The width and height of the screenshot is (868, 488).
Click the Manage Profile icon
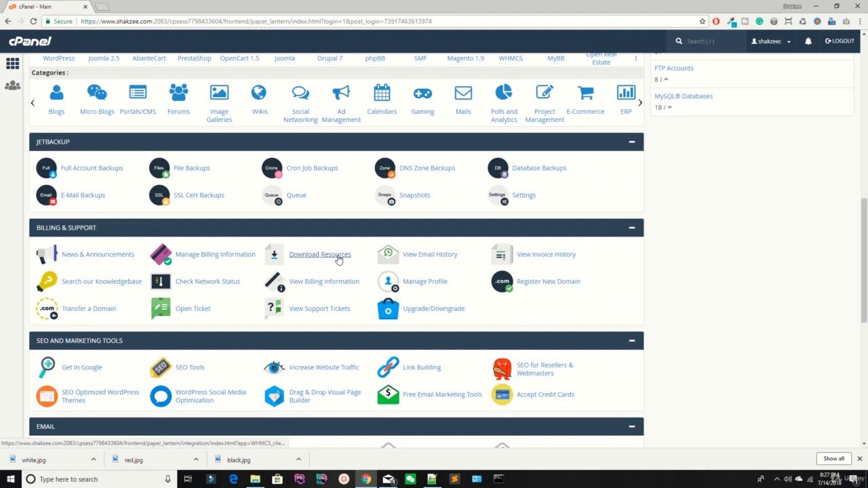[388, 281]
